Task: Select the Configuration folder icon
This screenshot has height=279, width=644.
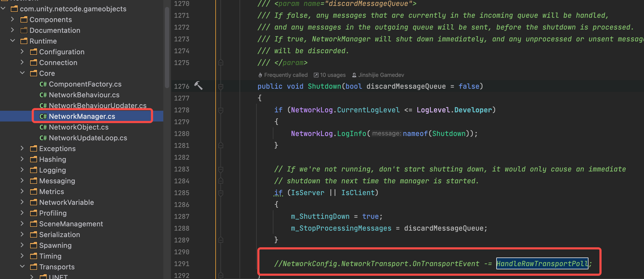Action: 34,52
